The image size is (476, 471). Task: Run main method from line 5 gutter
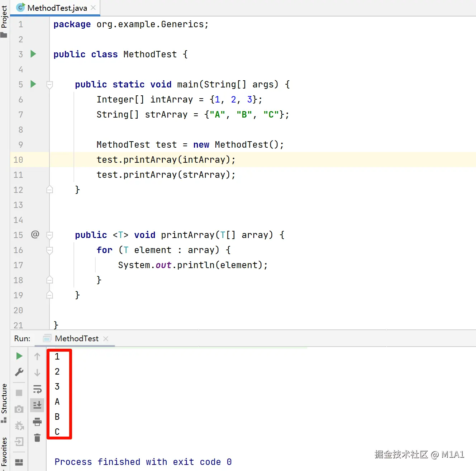(33, 84)
